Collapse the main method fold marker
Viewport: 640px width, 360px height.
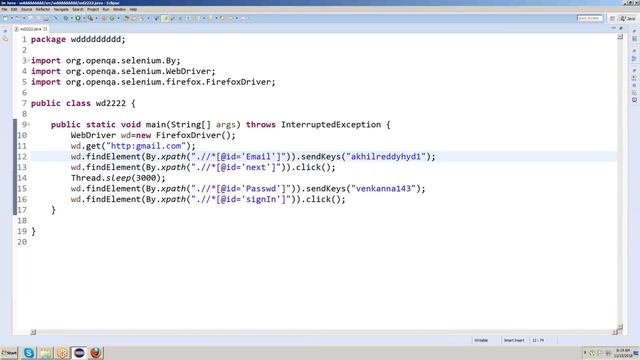pyautogui.click(x=28, y=124)
